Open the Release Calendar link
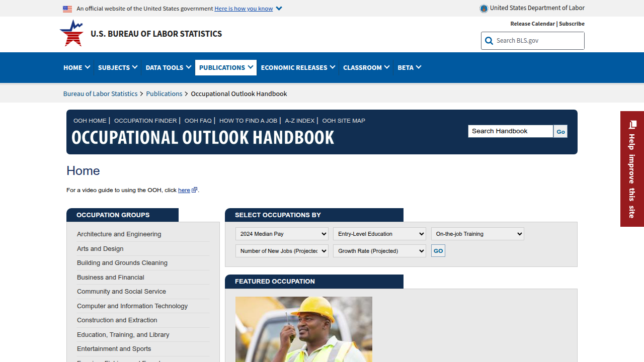 tap(532, 24)
